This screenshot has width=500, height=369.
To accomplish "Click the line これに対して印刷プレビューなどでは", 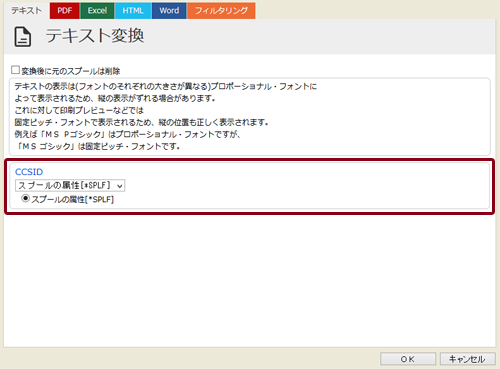I will tap(79, 110).
